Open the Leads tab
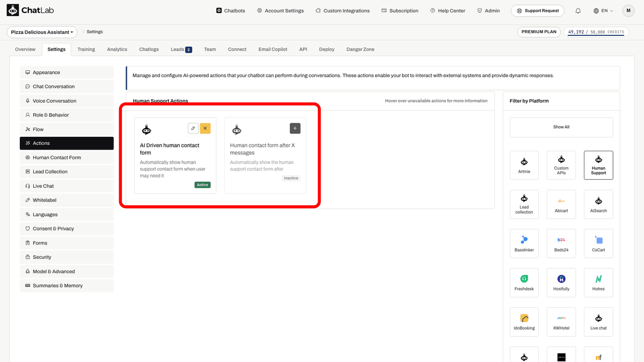The image size is (644, 362). coord(181,49)
